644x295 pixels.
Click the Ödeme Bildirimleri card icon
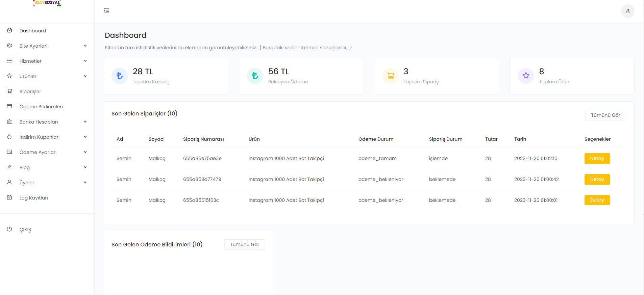pos(9,106)
